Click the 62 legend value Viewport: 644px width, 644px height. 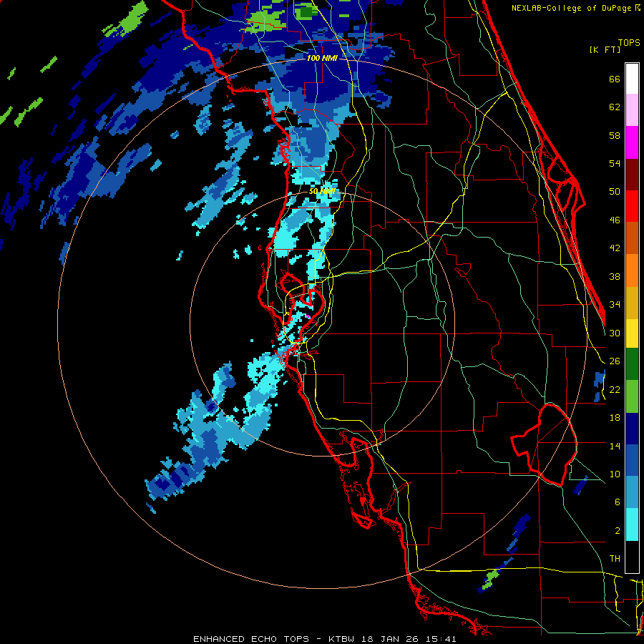[x=615, y=107]
